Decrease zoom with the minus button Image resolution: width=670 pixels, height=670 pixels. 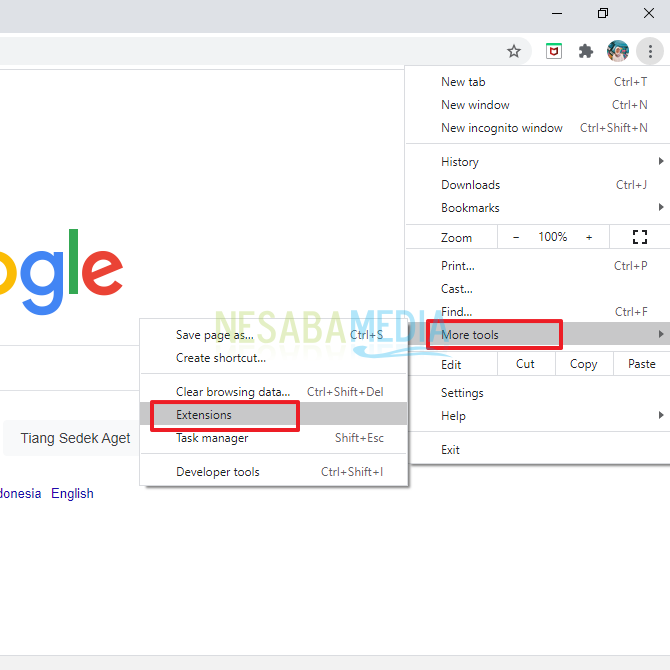pos(516,237)
